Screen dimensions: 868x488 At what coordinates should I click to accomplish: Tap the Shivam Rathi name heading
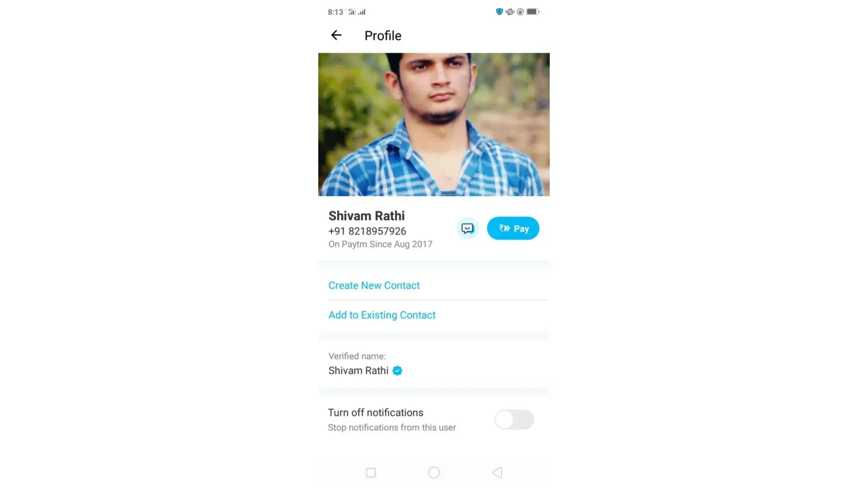tap(366, 216)
